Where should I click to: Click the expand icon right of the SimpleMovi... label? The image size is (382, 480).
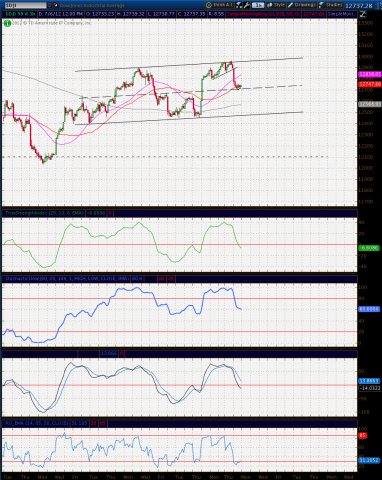pyautogui.click(x=362, y=14)
